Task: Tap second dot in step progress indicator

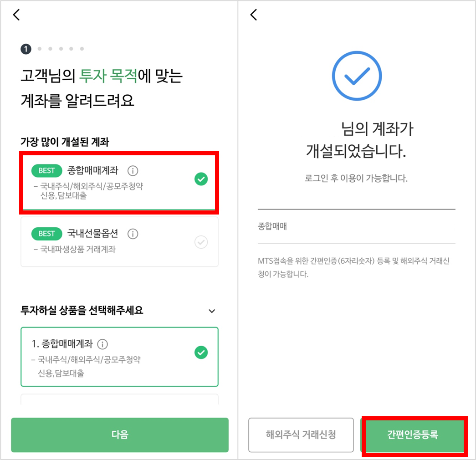Action: pyautogui.click(x=40, y=49)
